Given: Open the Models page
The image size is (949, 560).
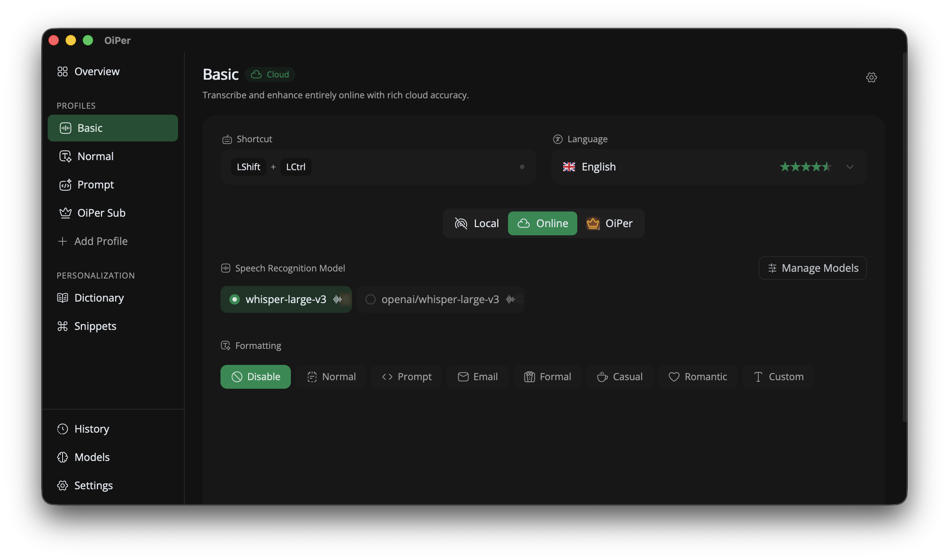Looking at the screenshot, I should 112,457.
